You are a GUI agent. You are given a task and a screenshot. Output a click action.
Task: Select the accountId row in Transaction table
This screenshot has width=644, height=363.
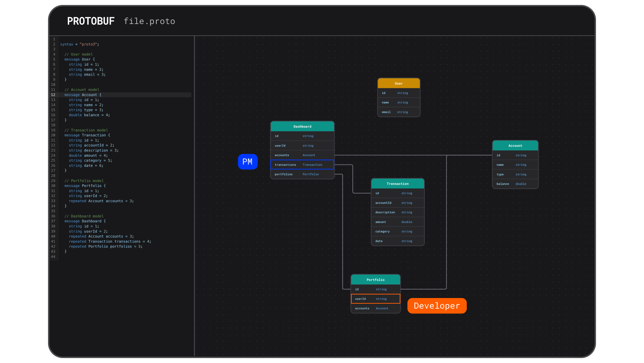[398, 203]
